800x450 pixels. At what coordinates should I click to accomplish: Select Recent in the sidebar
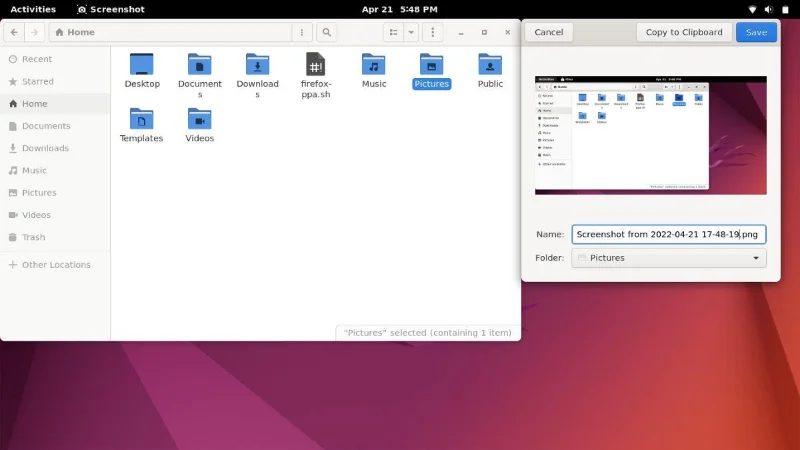55,59
